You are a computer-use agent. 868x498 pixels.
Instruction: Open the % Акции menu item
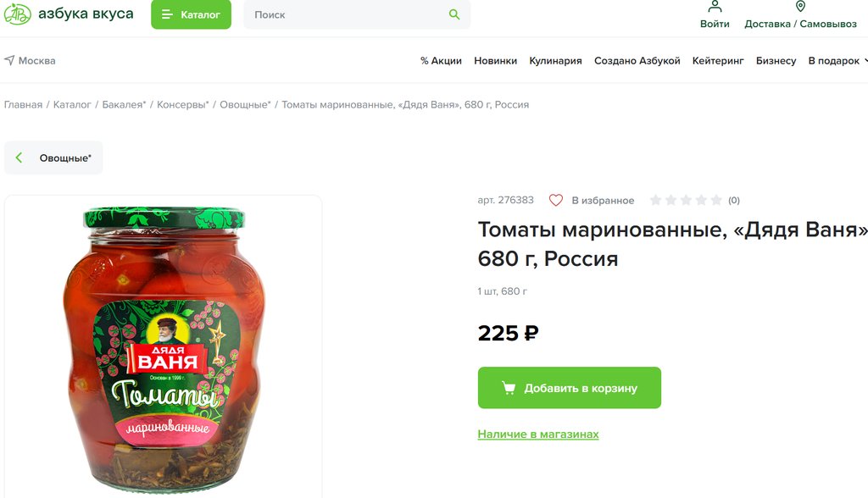(x=441, y=61)
